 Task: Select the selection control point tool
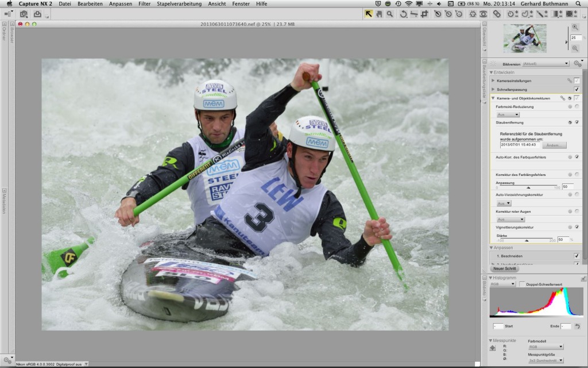pos(512,14)
